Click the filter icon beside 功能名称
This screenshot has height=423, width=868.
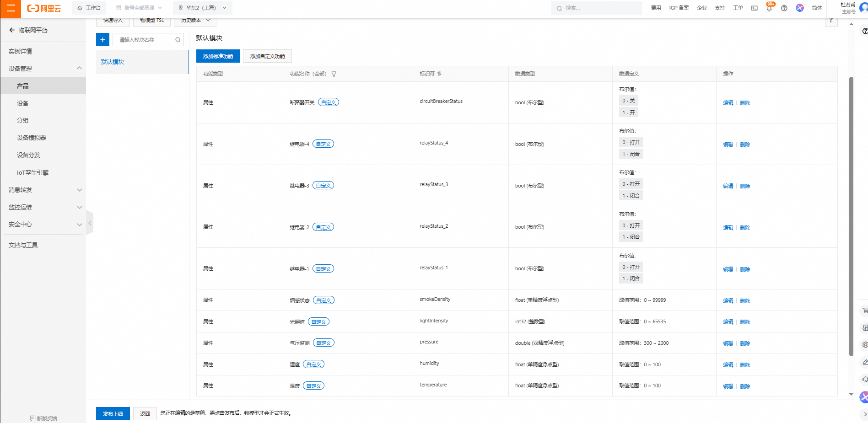coord(334,74)
